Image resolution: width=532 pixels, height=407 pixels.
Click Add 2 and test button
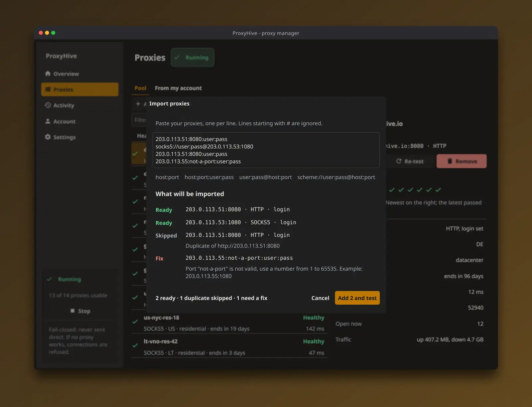click(x=357, y=298)
